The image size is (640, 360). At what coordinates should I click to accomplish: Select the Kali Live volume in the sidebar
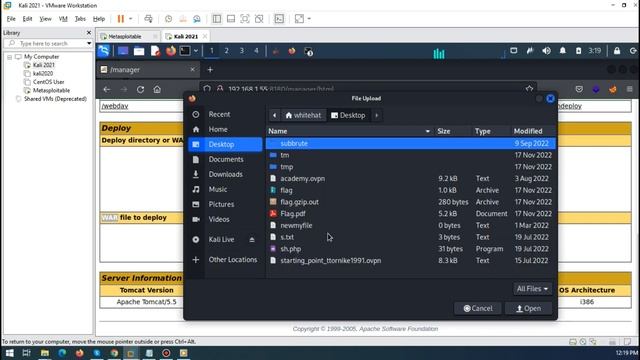(x=221, y=240)
